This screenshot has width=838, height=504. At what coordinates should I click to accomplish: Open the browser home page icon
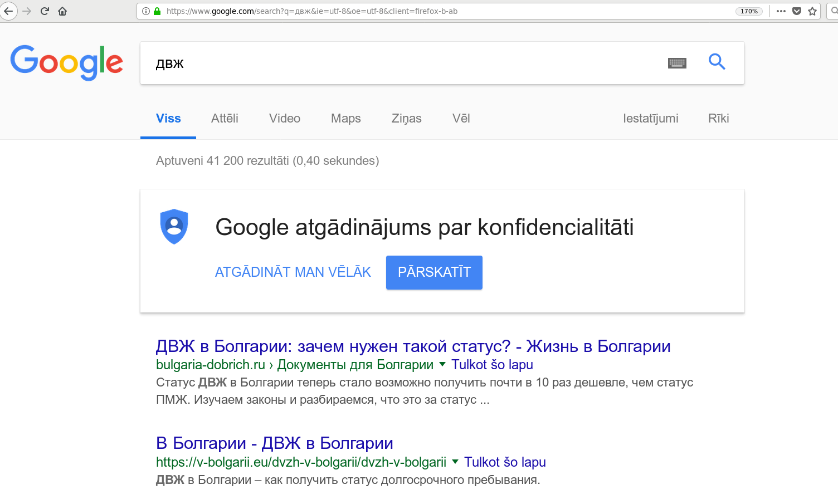click(x=62, y=11)
